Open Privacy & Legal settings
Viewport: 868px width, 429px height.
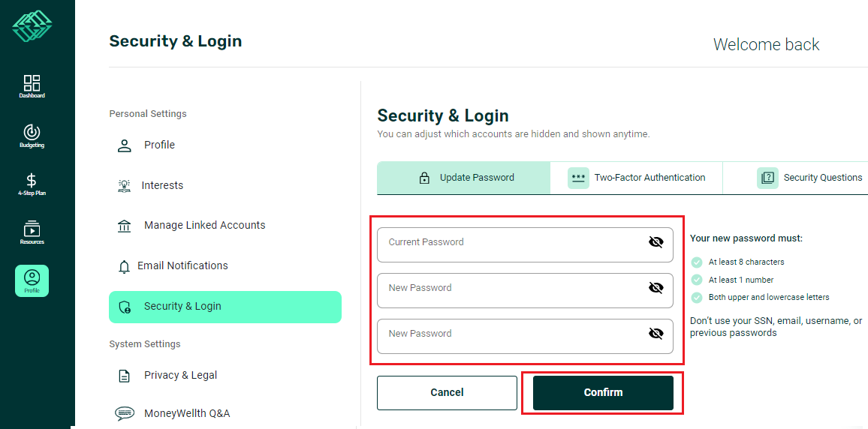pos(180,376)
